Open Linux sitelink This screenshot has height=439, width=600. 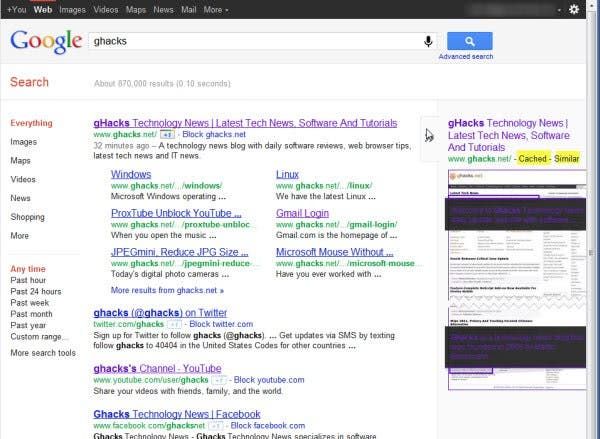[x=287, y=175]
